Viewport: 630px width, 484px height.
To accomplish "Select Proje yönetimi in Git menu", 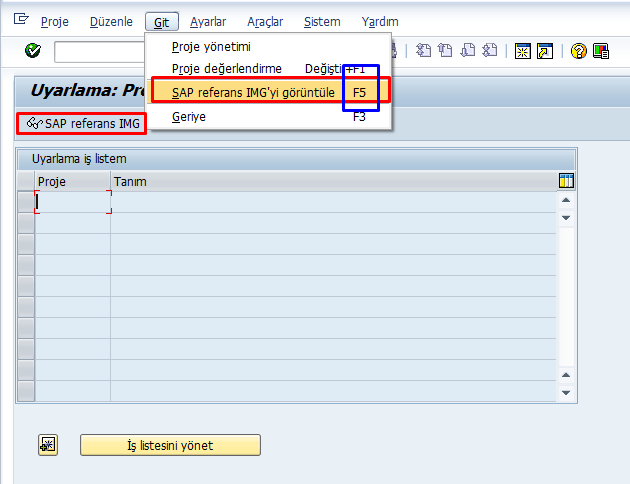I will click(x=268, y=47).
